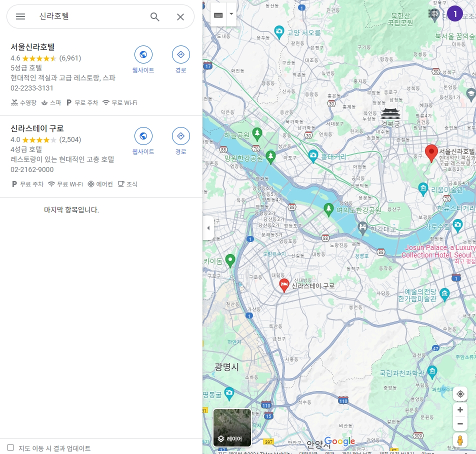The image size is (476, 454).
Task: Select the 경복궁 palace landmark icon
Action: coord(390,114)
